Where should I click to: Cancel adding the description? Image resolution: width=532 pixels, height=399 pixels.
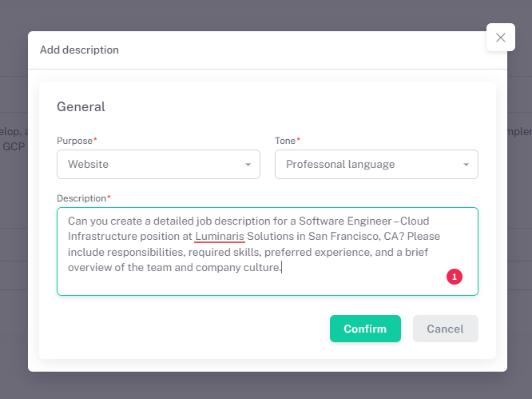tap(445, 329)
